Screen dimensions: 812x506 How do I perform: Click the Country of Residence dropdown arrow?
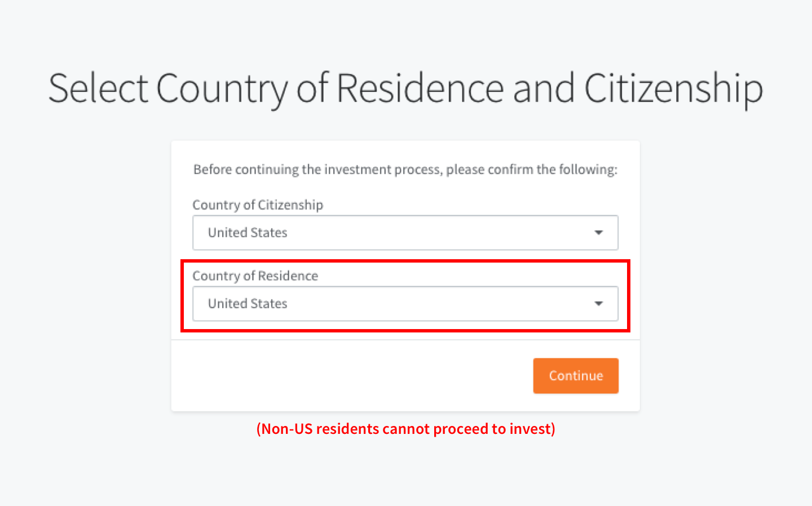coord(598,304)
